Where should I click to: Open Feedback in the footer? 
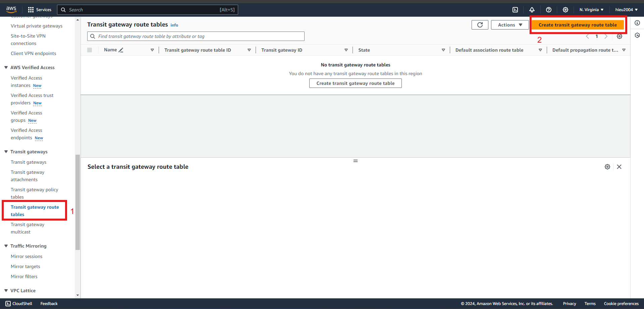(49, 304)
